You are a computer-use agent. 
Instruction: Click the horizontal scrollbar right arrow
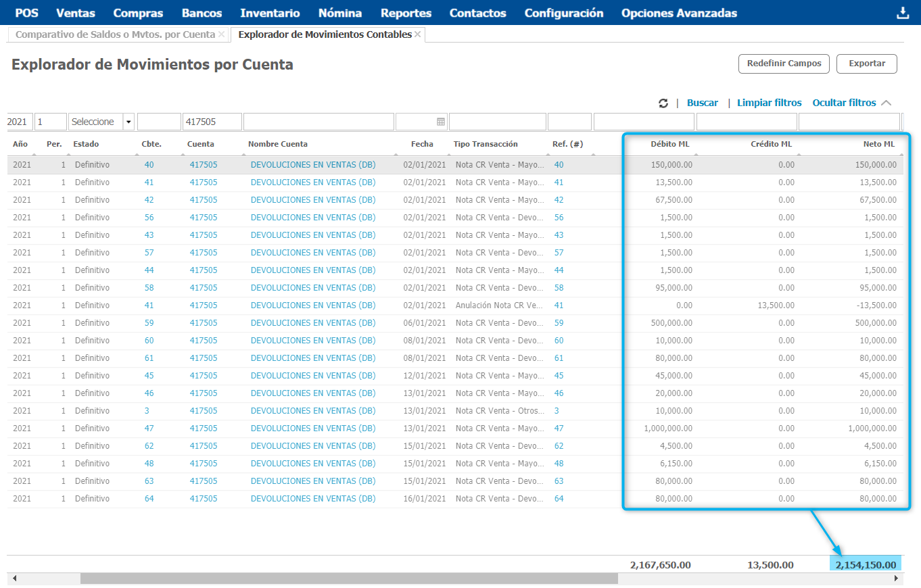897,579
